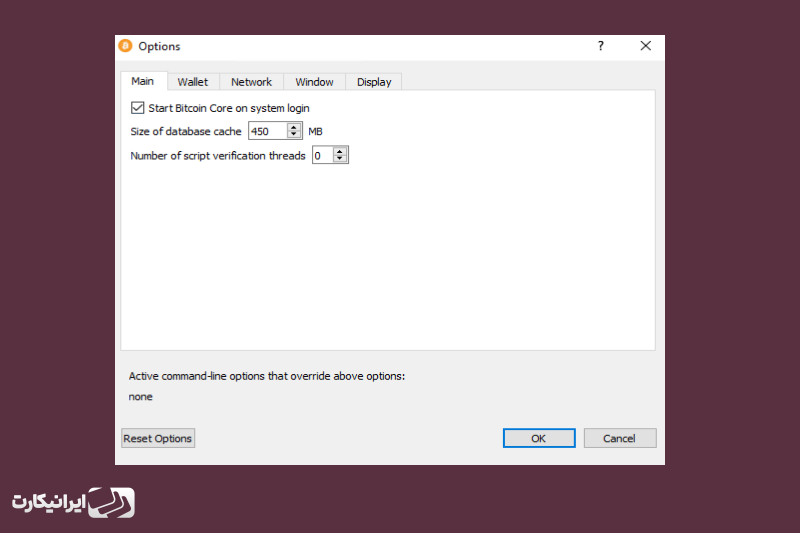This screenshot has width=800, height=533.
Task: Click the Bitcoin logo in title bar
Action: click(x=126, y=46)
